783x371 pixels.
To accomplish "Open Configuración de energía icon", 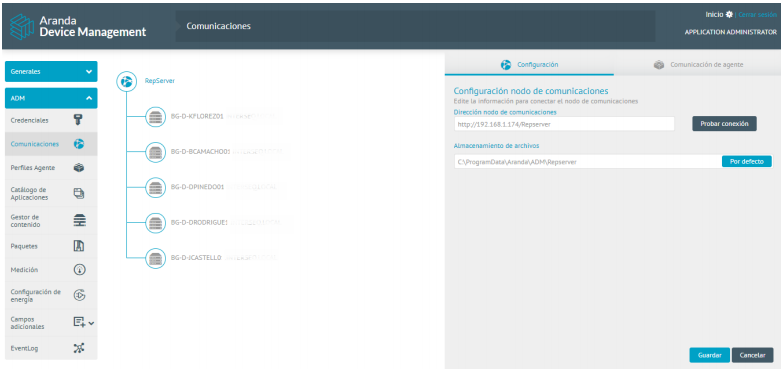I will click(x=79, y=295).
